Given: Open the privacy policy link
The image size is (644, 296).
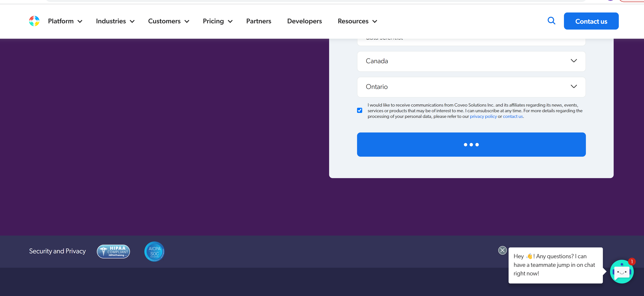Looking at the screenshot, I should [483, 116].
